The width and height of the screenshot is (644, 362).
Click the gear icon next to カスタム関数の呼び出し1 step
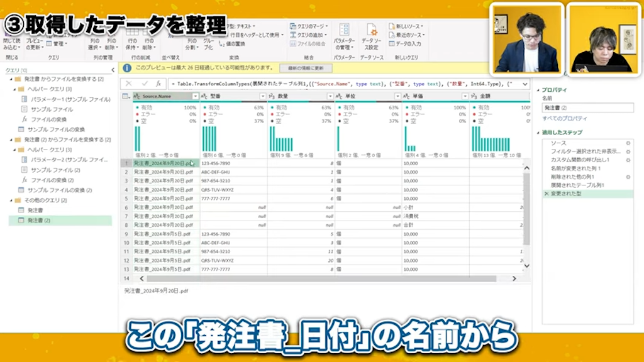pyautogui.click(x=628, y=160)
